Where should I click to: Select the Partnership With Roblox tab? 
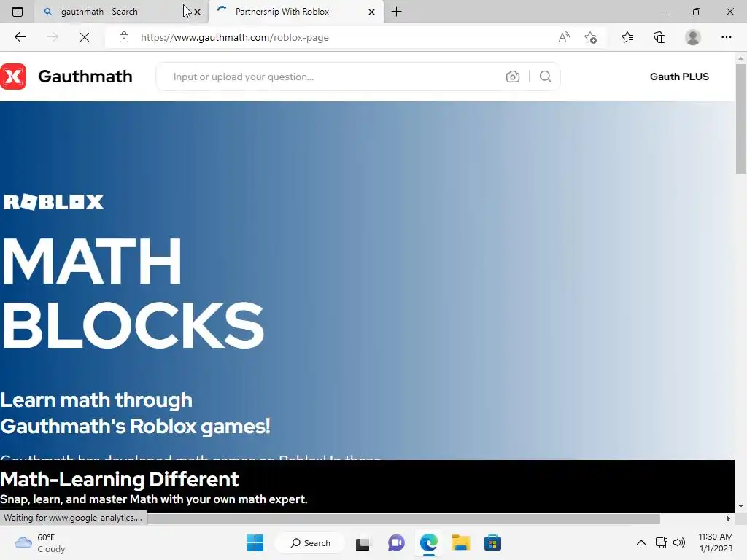295,12
